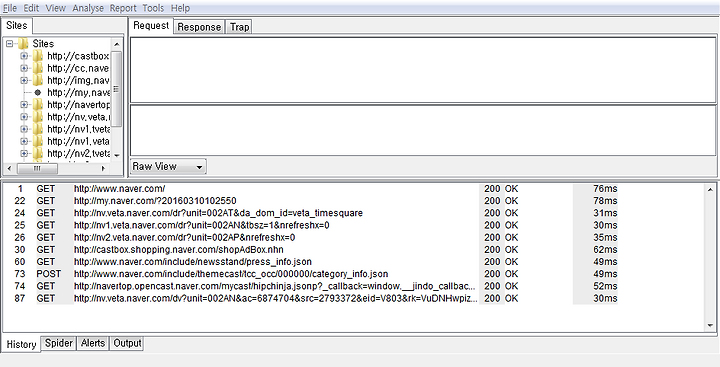Open the Spider tab

click(x=59, y=343)
